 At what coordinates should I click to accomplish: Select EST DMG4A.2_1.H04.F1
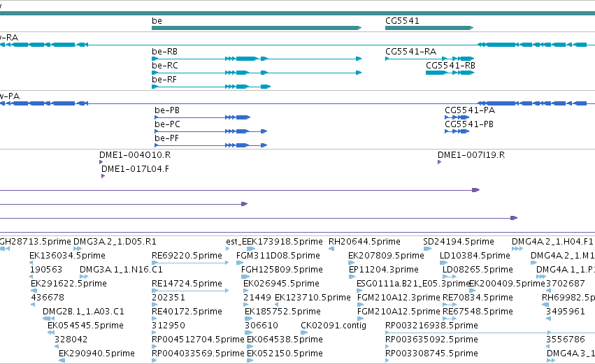pos(552,242)
